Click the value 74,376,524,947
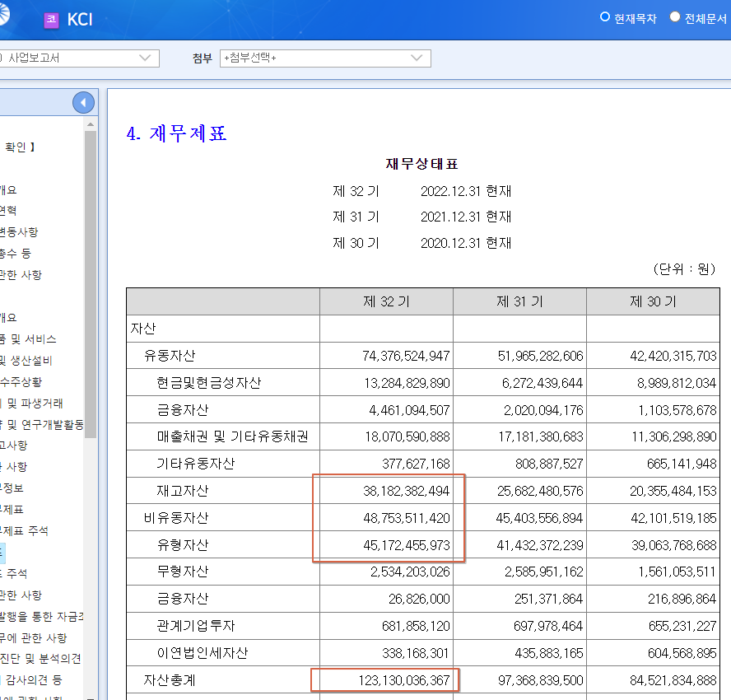Screen dimensions: 731x700 (x=406, y=357)
